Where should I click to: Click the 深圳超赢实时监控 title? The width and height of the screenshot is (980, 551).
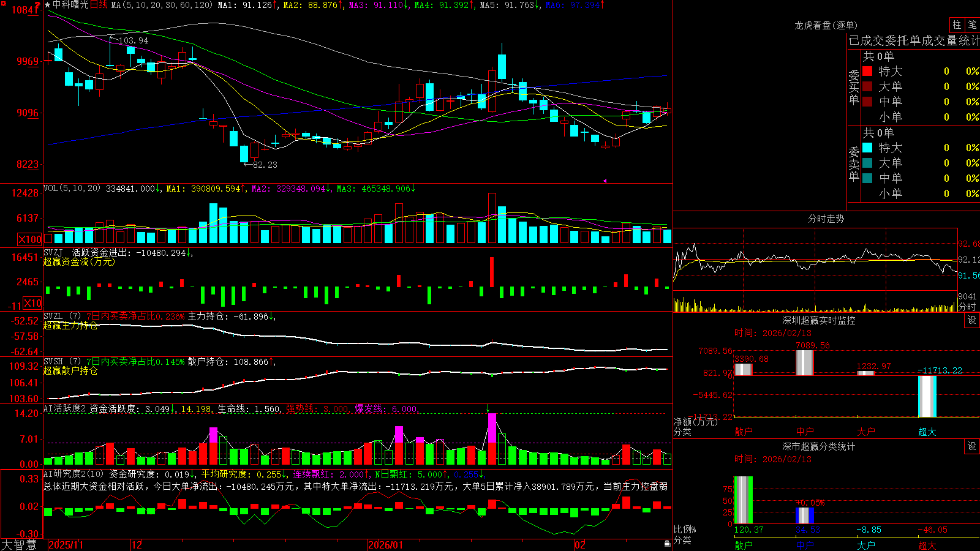pos(819,320)
